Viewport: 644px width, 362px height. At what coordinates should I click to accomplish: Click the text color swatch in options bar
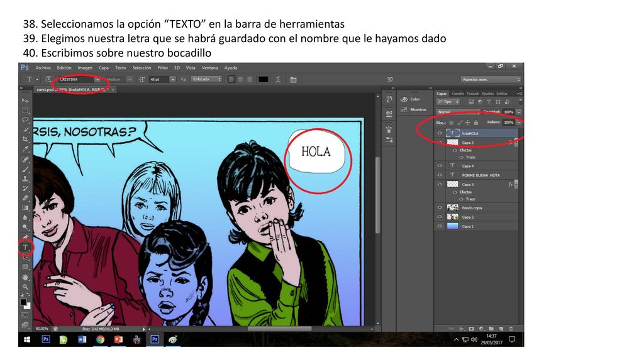pyautogui.click(x=264, y=79)
